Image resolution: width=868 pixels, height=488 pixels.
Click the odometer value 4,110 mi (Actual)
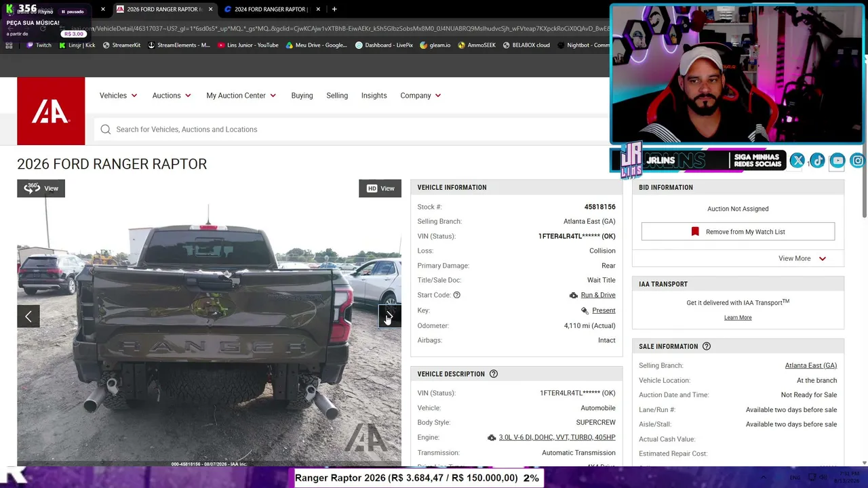pyautogui.click(x=589, y=326)
